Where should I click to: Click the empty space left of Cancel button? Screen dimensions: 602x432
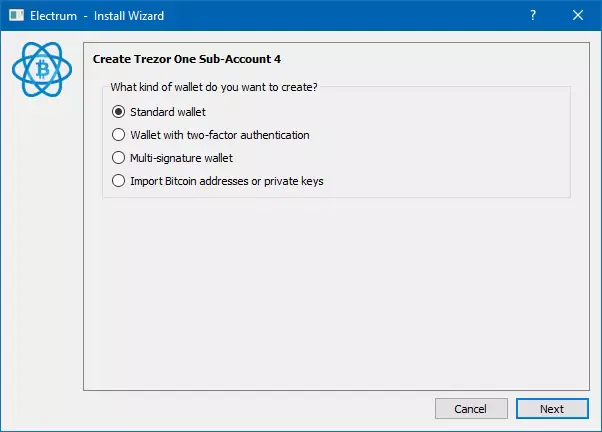[x=250, y=409]
